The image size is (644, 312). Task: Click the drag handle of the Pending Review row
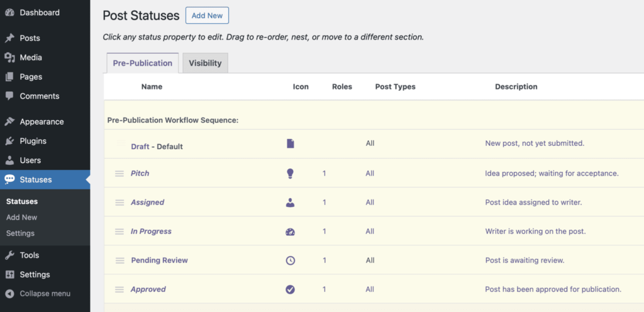pyautogui.click(x=119, y=260)
